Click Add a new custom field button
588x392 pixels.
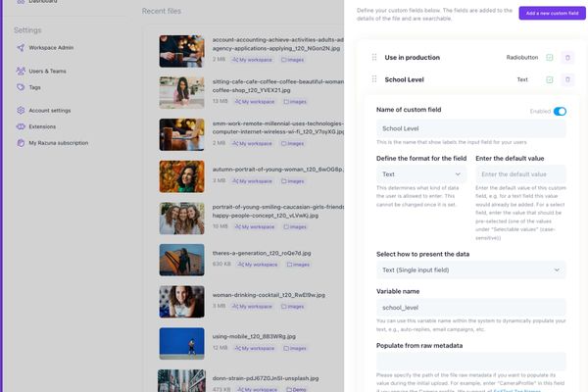click(x=552, y=13)
